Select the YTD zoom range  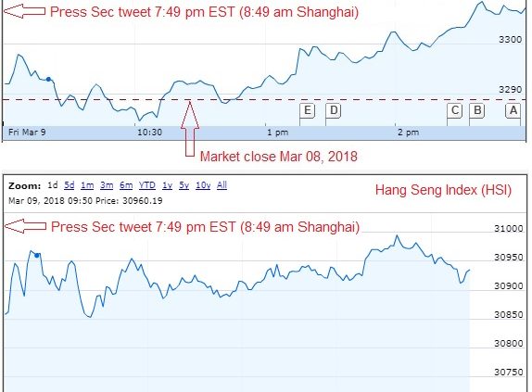pos(147,185)
